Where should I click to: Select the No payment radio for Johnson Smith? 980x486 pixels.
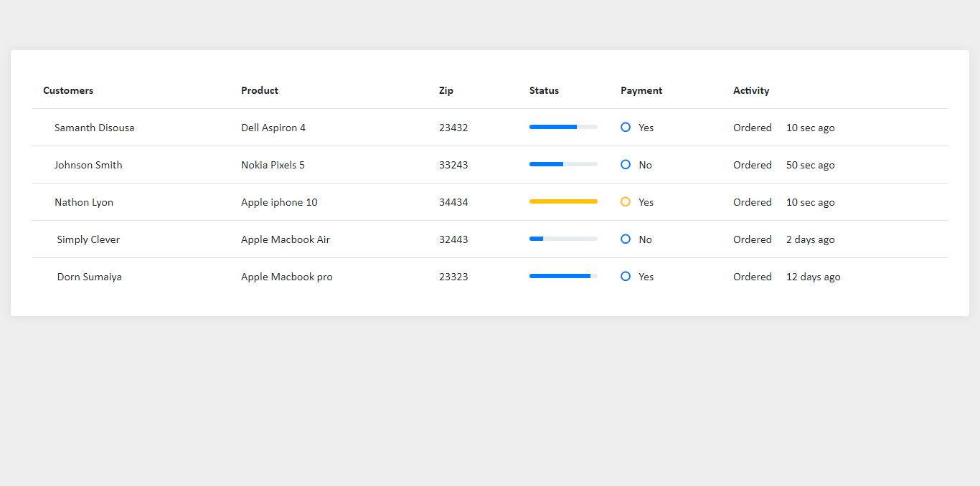click(626, 164)
